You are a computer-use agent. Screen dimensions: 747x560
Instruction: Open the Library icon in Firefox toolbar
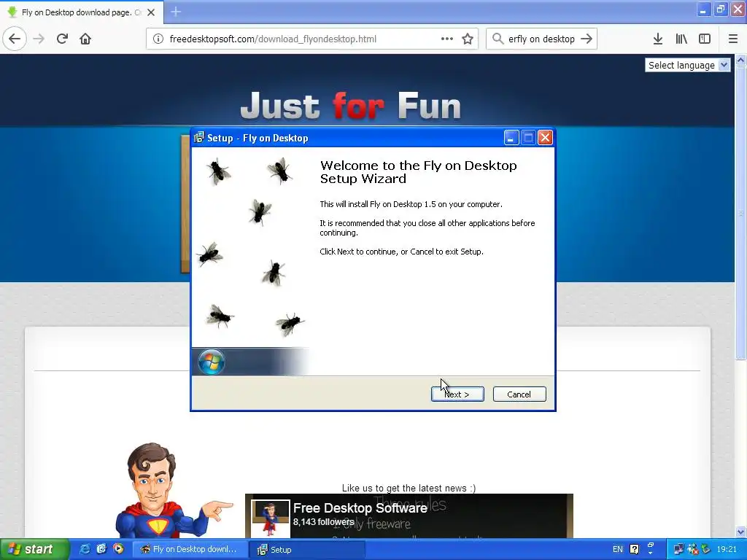[x=681, y=39]
